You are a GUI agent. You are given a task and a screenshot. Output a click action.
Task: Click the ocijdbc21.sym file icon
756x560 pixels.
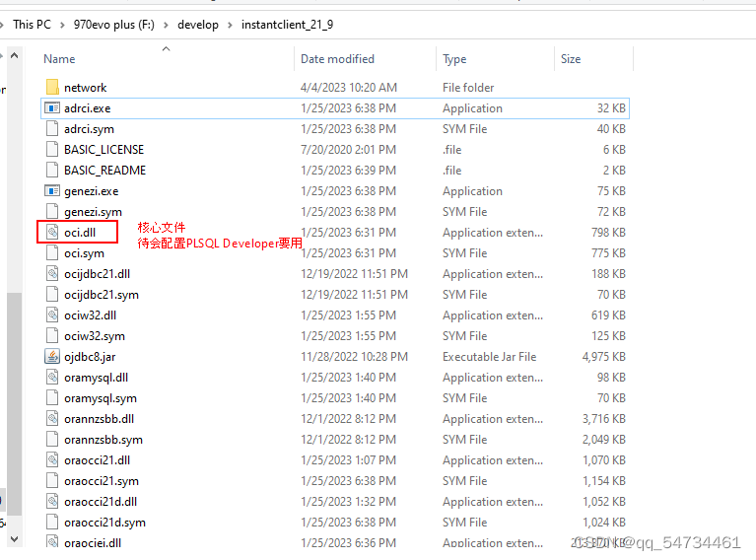point(52,295)
